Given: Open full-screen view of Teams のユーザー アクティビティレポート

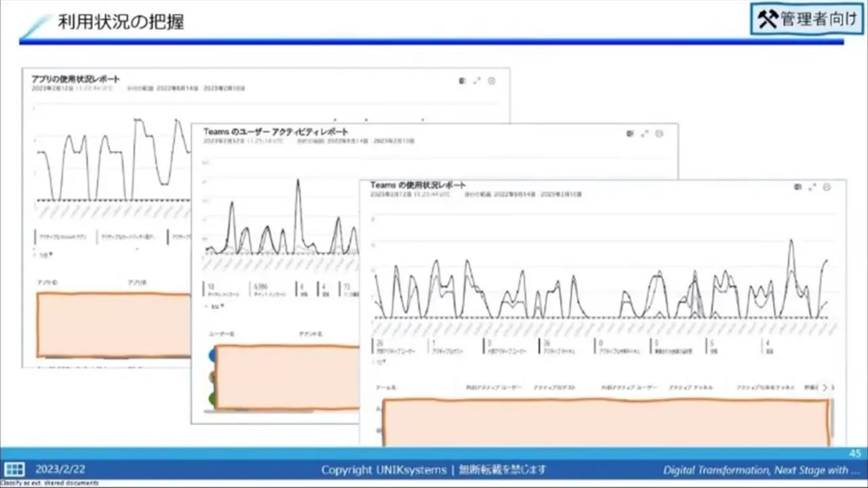Looking at the screenshot, I should pyautogui.click(x=645, y=134).
